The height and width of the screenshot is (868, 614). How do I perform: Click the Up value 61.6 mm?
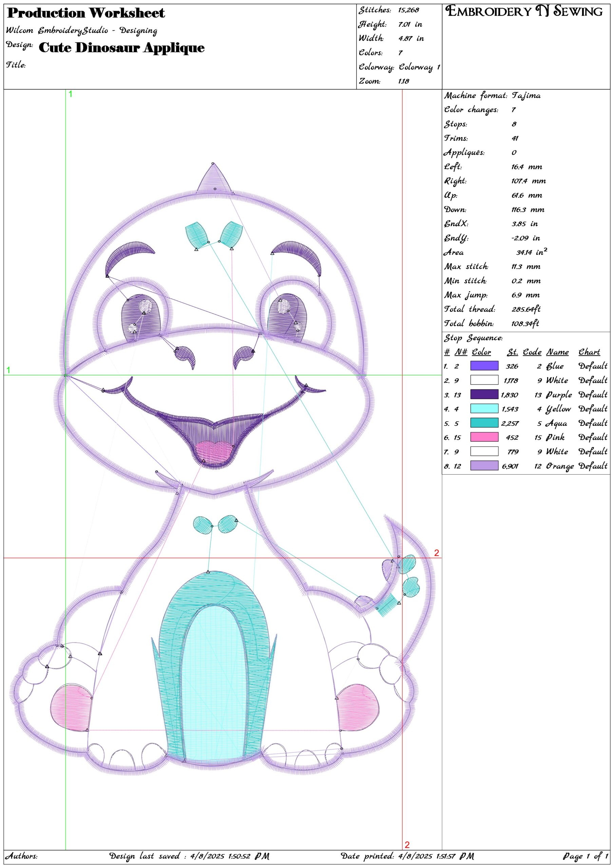point(526,195)
